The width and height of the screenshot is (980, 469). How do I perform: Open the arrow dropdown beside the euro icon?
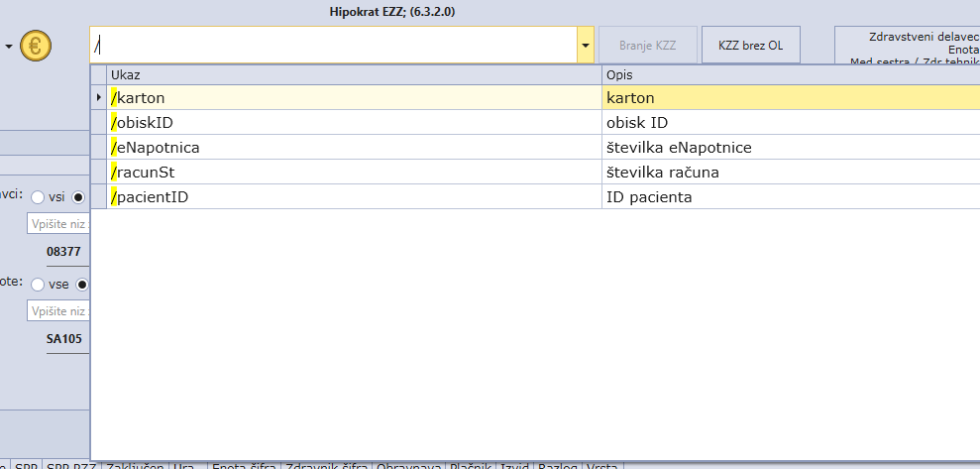(x=9, y=47)
